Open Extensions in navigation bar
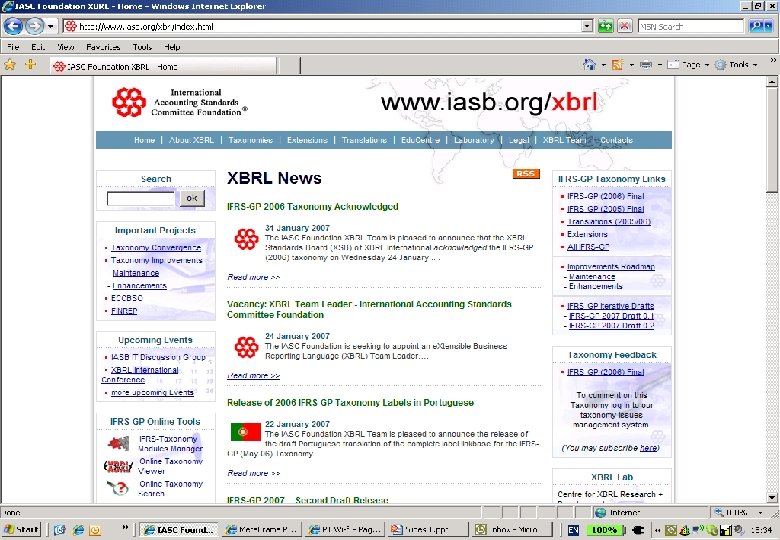 pos(307,140)
